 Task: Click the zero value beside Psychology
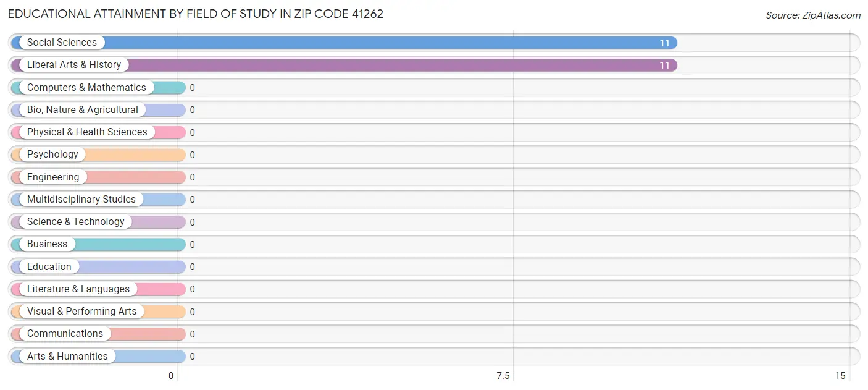(x=193, y=155)
